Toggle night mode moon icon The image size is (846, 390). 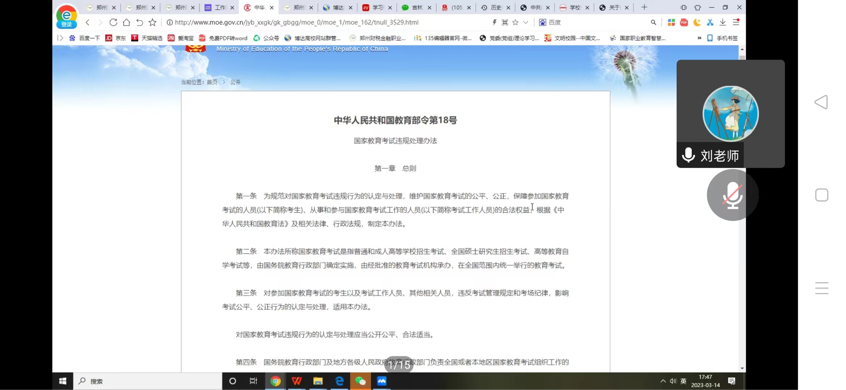click(697, 23)
